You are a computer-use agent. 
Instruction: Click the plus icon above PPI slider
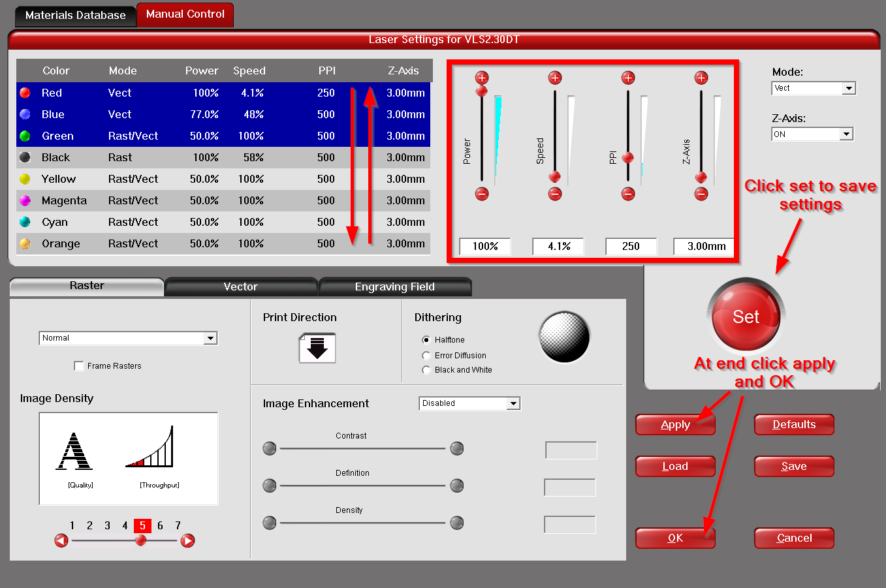coord(628,78)
